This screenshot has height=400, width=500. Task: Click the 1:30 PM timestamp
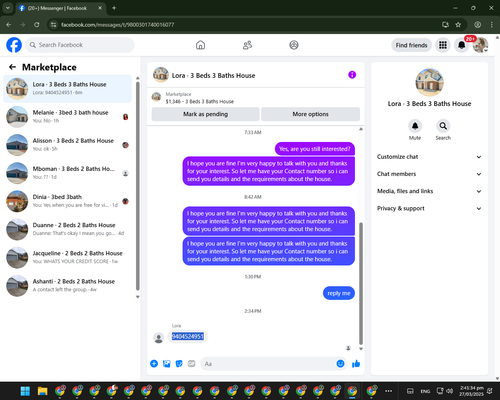253,277
